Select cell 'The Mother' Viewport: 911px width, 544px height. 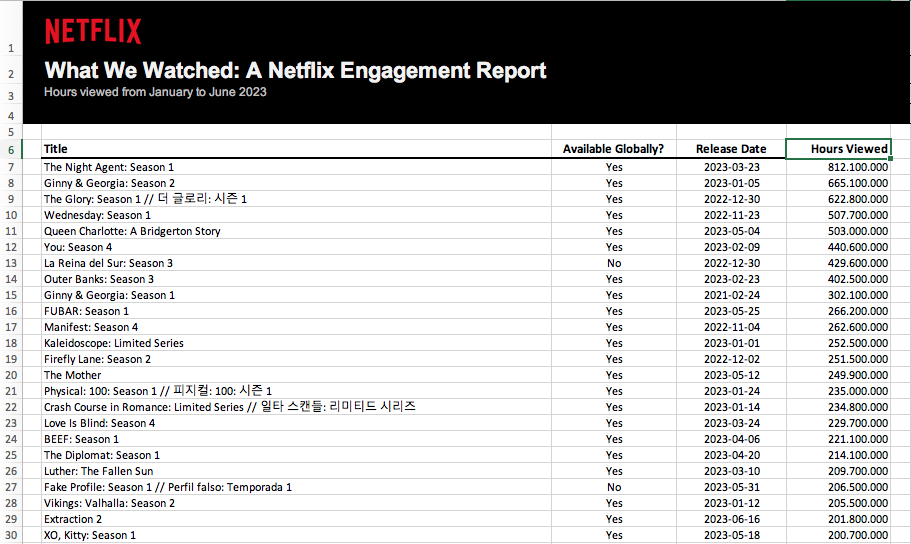coord(296,375)
